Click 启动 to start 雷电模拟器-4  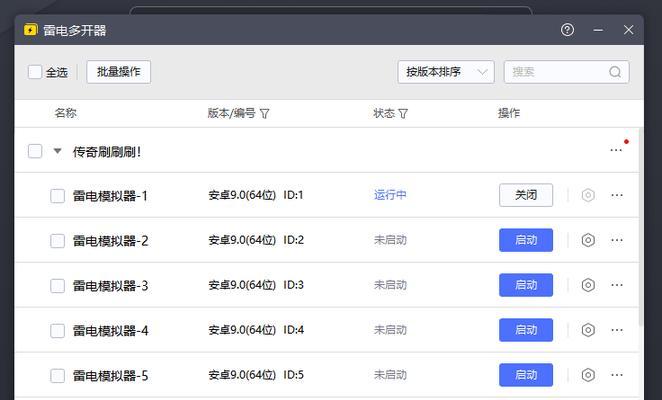click(x=526, y=330)
